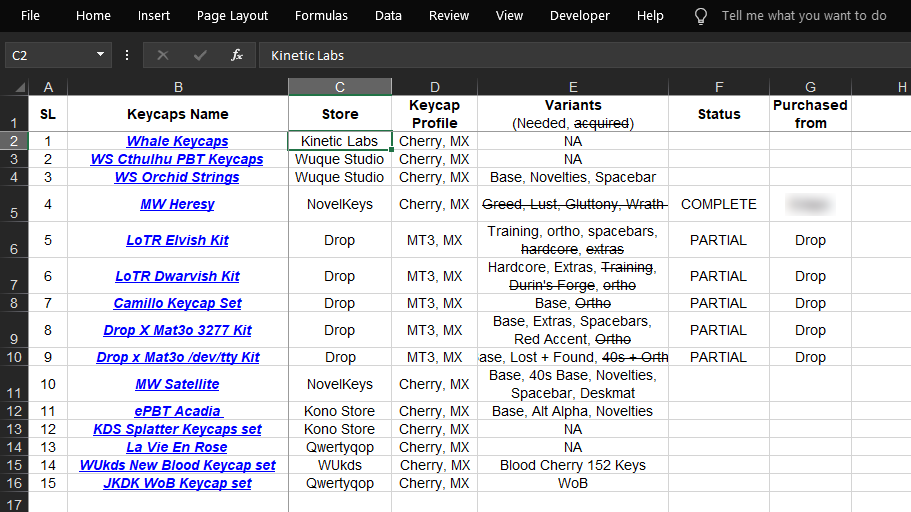This screenshot has height=512, width=911.
Task: Open the LoTR Elvish Kit link
Action: 177,240
